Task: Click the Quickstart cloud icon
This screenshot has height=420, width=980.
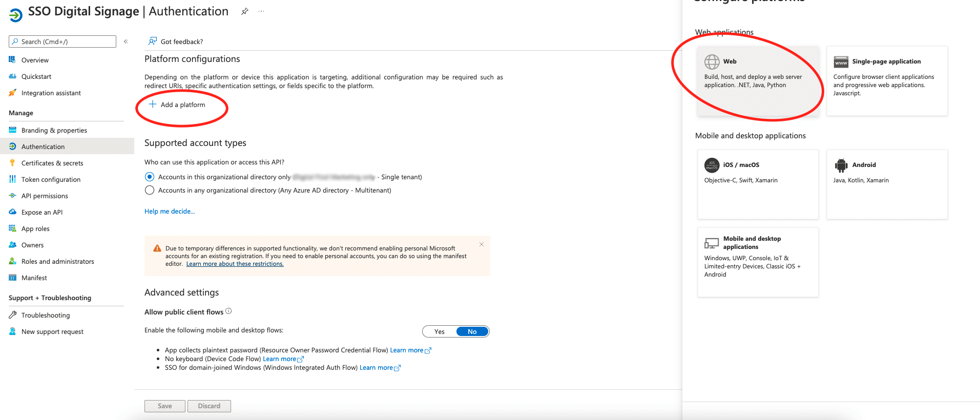Action: point(12,76)
